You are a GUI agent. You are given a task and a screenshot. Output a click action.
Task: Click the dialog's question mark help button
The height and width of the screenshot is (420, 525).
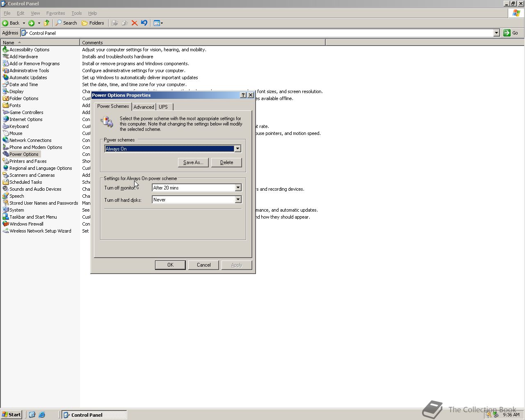point(243,95)
